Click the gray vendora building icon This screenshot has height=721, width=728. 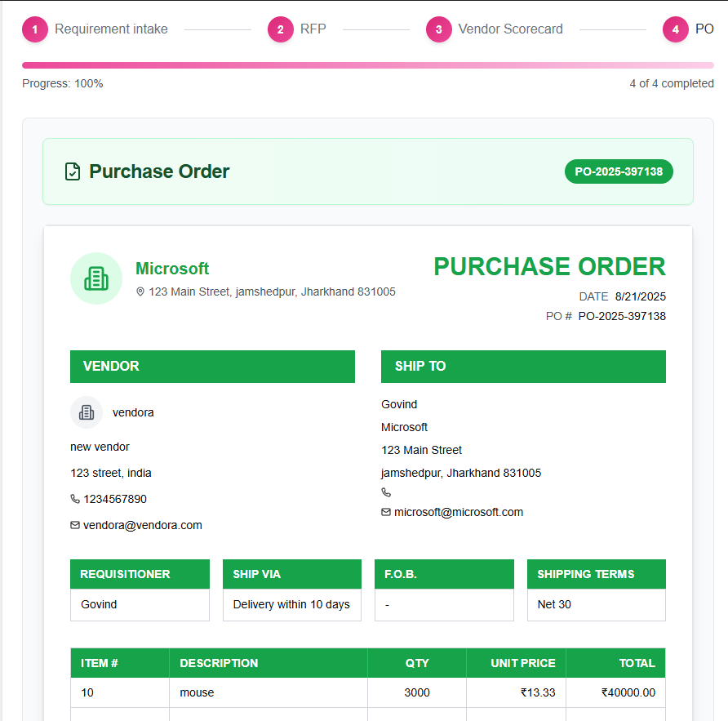pyautogui.click(x=87, y=412)
